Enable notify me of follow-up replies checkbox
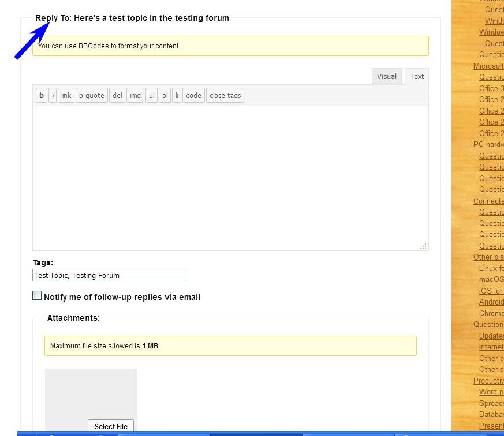This screenshot has width=504, height=436. click(37, 296)
